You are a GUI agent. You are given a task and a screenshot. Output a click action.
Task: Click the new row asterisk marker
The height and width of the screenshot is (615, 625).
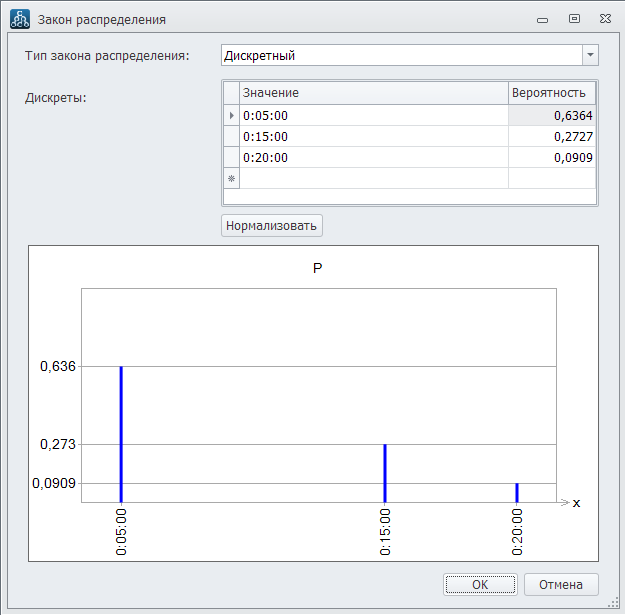tap(232, 178)
